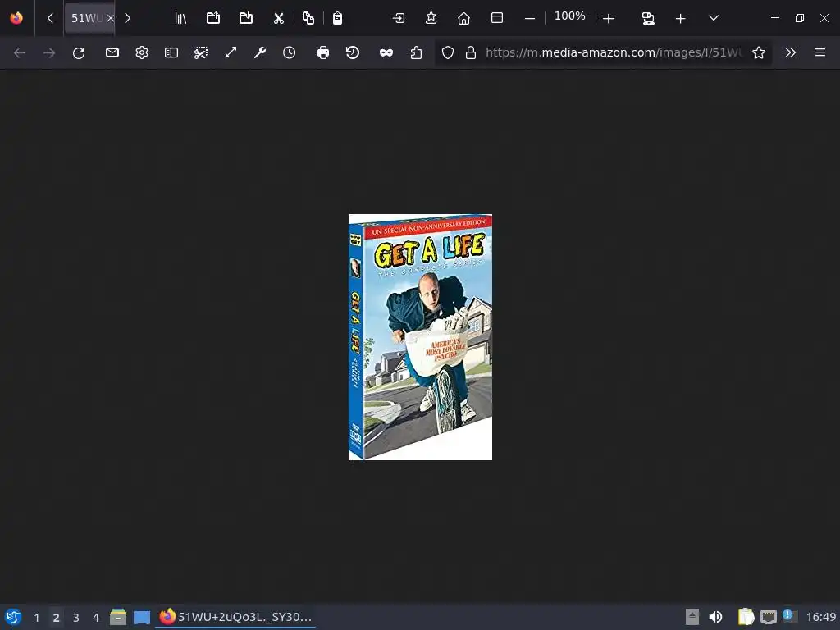Image resolution: width=840 pixels, height=630 pixels.
Task: Click the sign-in arrow icon
Action: (x=399, y=18)
